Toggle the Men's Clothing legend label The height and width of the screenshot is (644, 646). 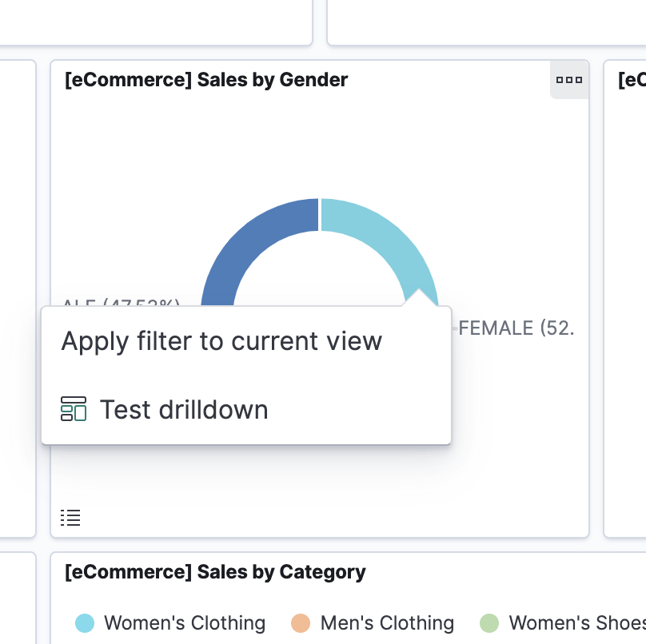coord(387,623)
